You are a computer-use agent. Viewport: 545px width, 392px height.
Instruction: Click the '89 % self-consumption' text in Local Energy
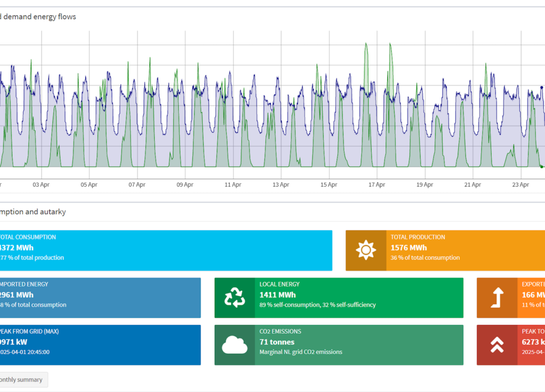[x=289, y=305]
